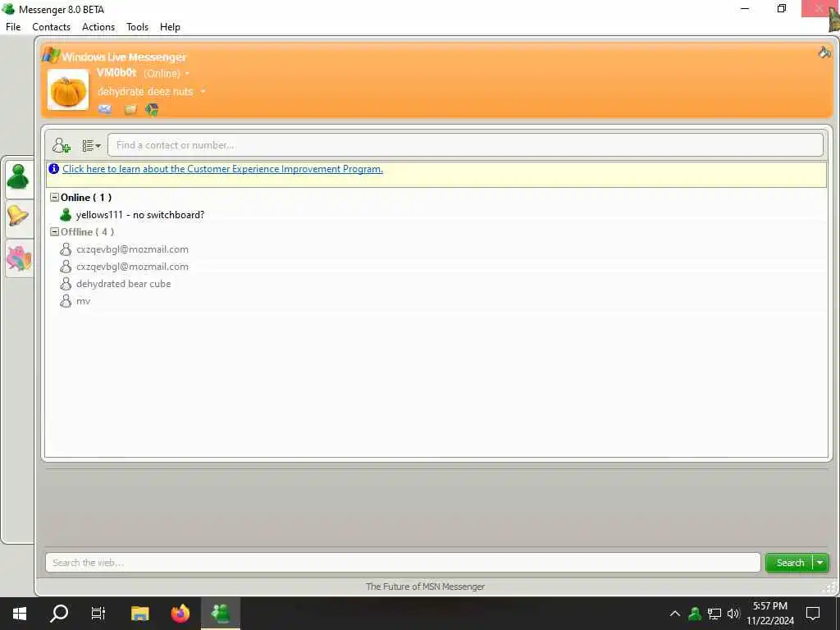This screenshot has width=840, height=630.
Task: Open the MSN Today icon in header
Action: (x=152, y=109)
